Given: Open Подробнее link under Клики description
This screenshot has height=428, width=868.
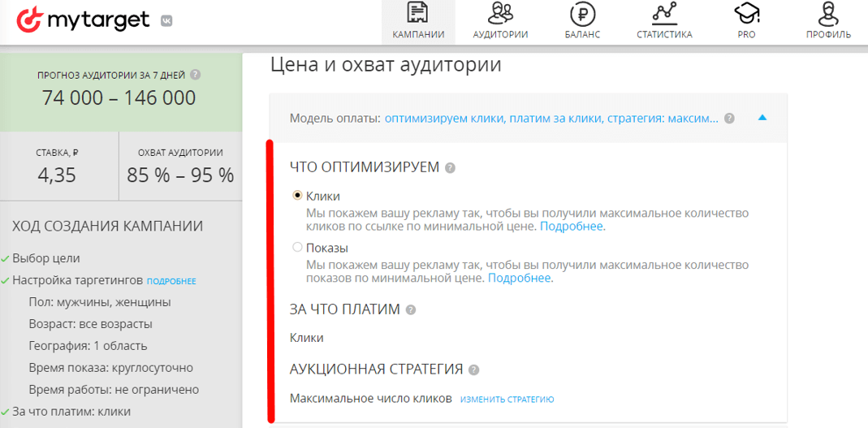Looking at the screenshot, I should click(572, 227).
